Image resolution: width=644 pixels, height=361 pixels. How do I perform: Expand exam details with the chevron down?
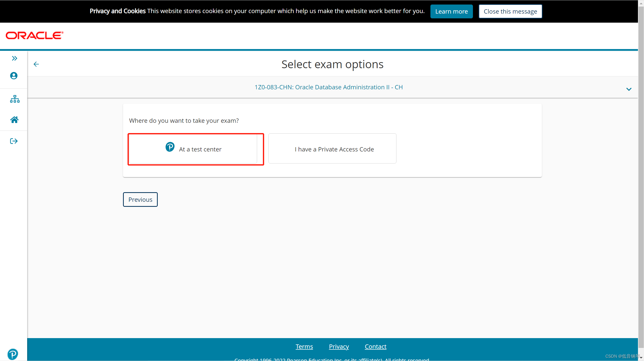tap(629, 89)
